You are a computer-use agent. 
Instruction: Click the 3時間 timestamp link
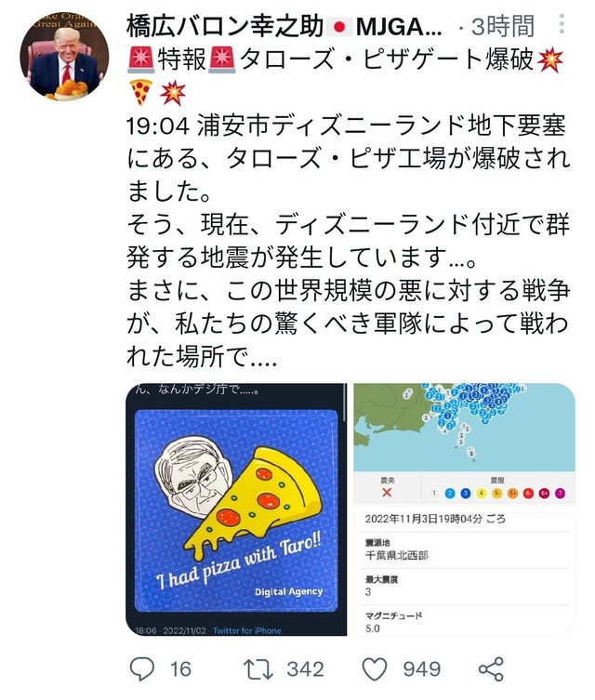[503, 26]
